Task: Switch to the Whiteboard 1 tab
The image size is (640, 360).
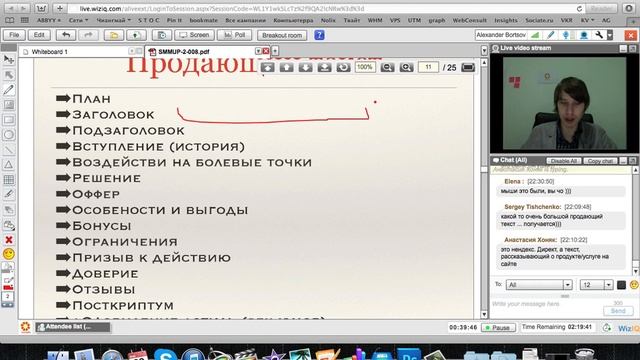Action: (x=49, y=52)
